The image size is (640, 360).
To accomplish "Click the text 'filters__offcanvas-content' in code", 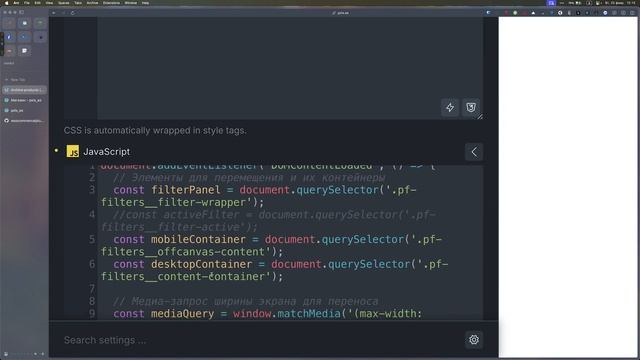I will point(183,252).
